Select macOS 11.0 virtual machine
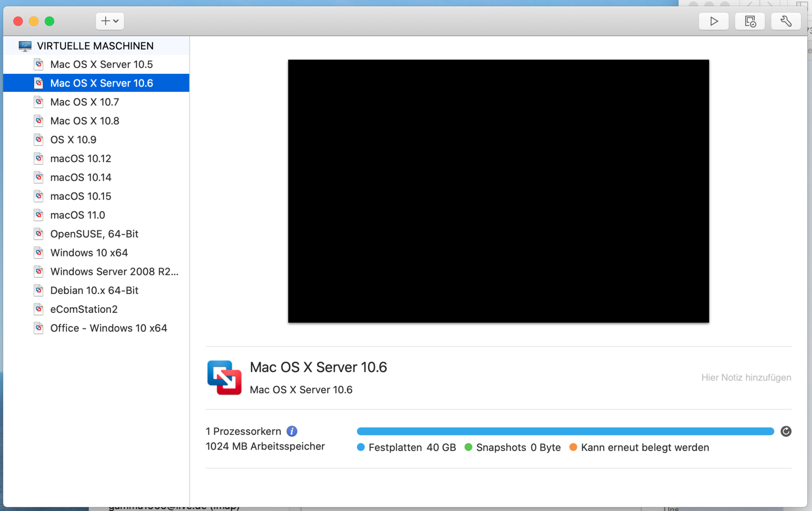This screenshot has width=812, height=511. [x=96, y=215]
